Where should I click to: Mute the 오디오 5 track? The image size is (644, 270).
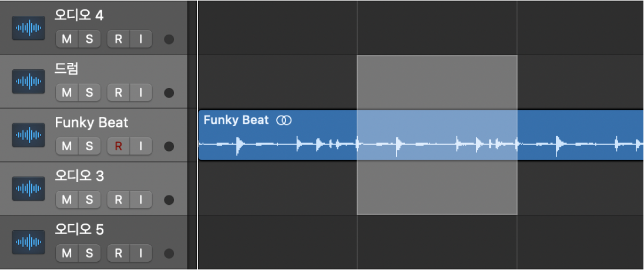(67, 254)
